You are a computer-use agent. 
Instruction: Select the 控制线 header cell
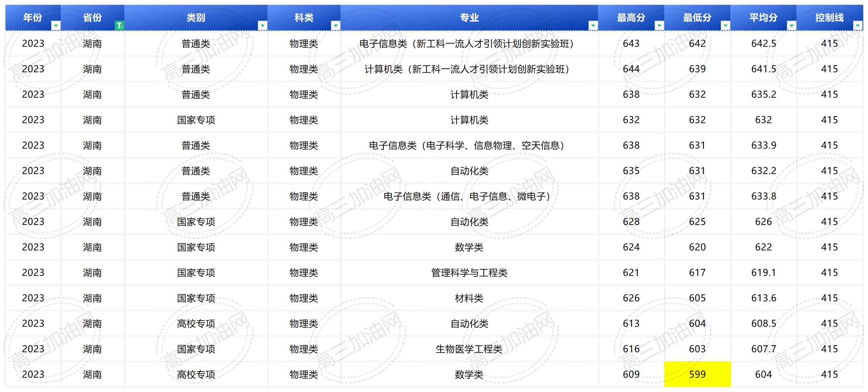pyautogui.click(x=830, y=17)
